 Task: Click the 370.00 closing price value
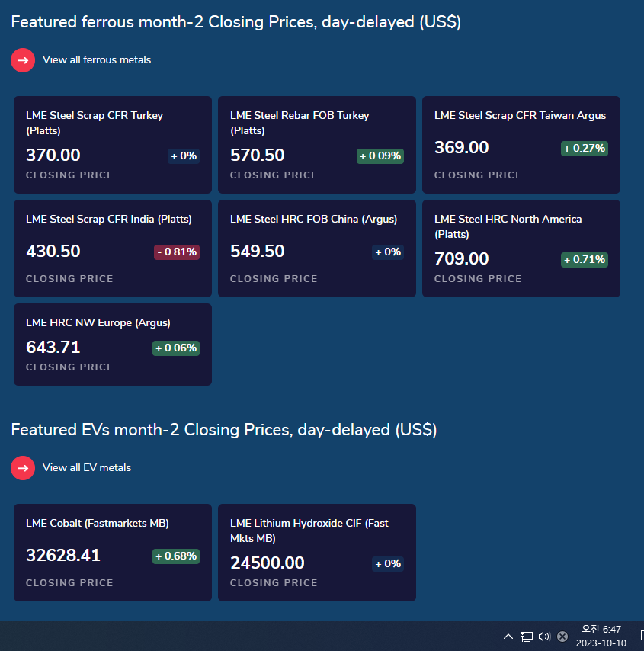[x=53, y=156]
